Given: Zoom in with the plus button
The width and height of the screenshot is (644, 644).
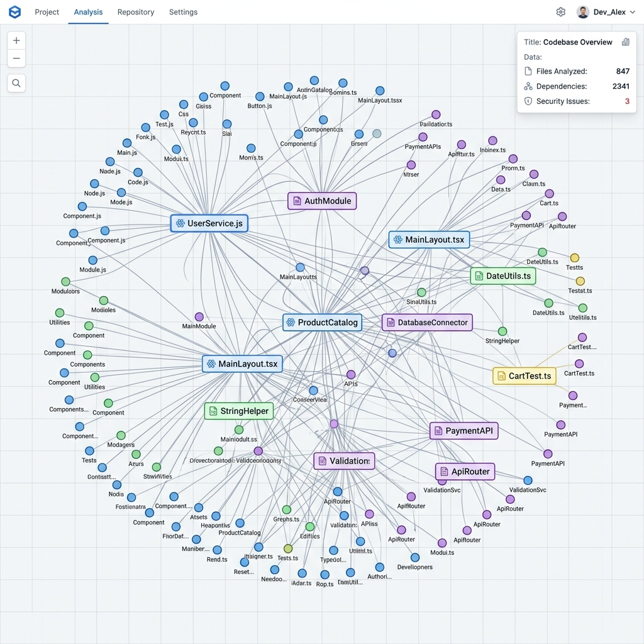Looking at the screenshot, I should pos(16,40).
